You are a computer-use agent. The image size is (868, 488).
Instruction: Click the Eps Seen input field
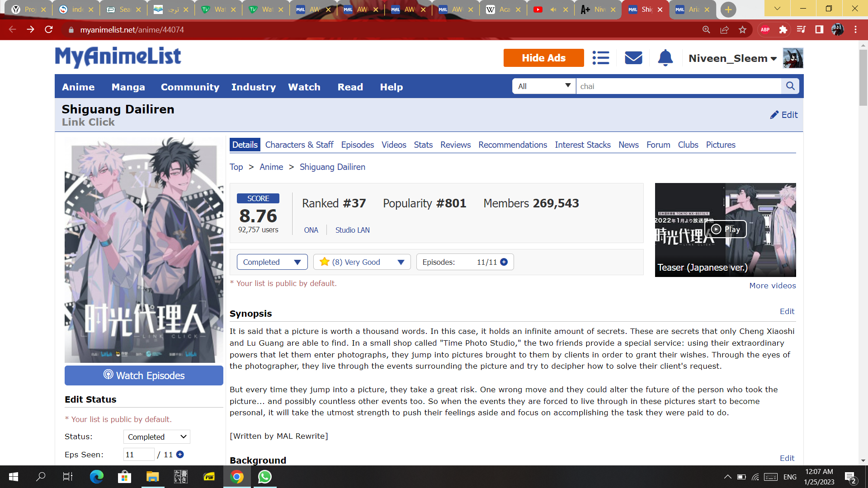pyautogui.click(x=138, y=455)
